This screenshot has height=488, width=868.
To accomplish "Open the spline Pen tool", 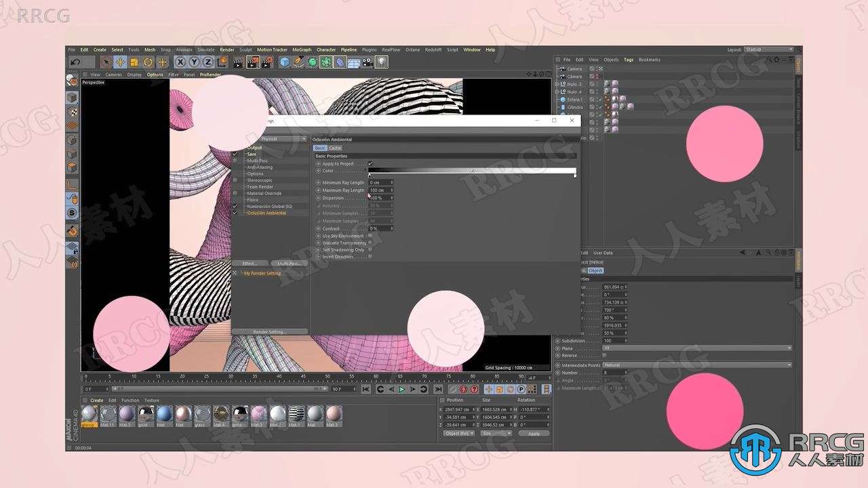I will pyautogui.click(x=299, y=62).
